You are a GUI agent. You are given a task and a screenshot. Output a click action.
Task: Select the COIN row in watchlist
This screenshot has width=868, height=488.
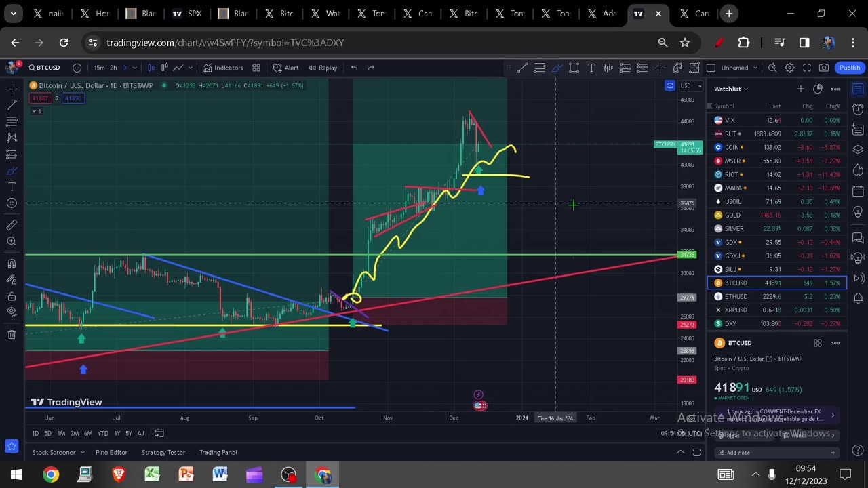point(777,147)
